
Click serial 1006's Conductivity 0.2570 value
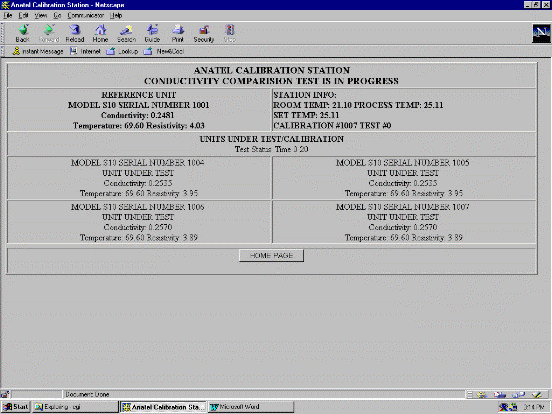coord(138,227)
